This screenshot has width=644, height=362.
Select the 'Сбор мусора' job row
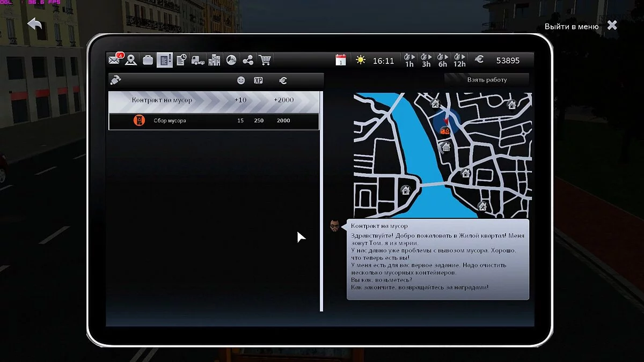click(x=214, y=121)
